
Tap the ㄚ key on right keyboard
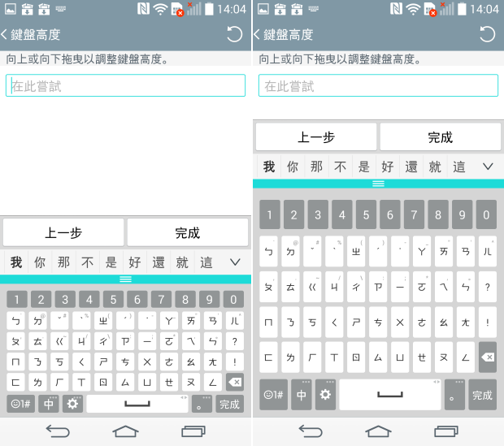(x=422, y=251)
